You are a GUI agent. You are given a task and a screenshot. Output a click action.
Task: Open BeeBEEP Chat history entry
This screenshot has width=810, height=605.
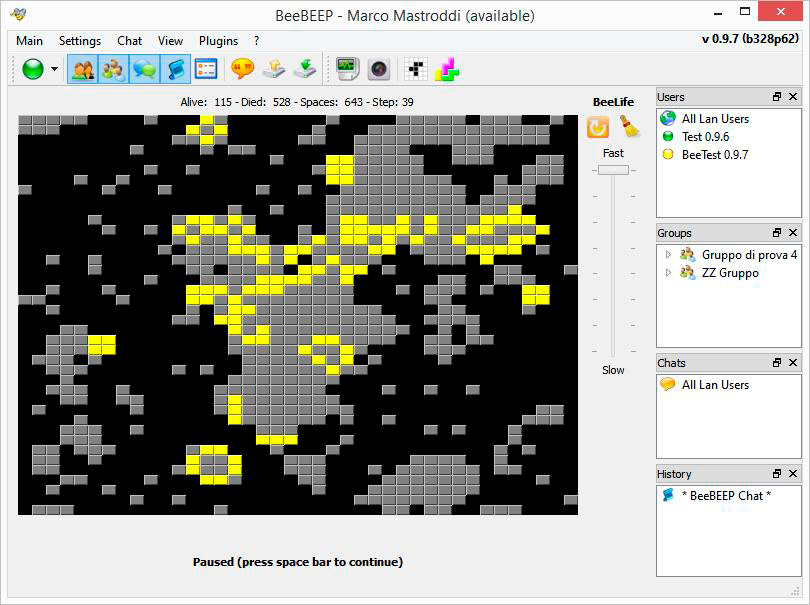pos(728,496)
